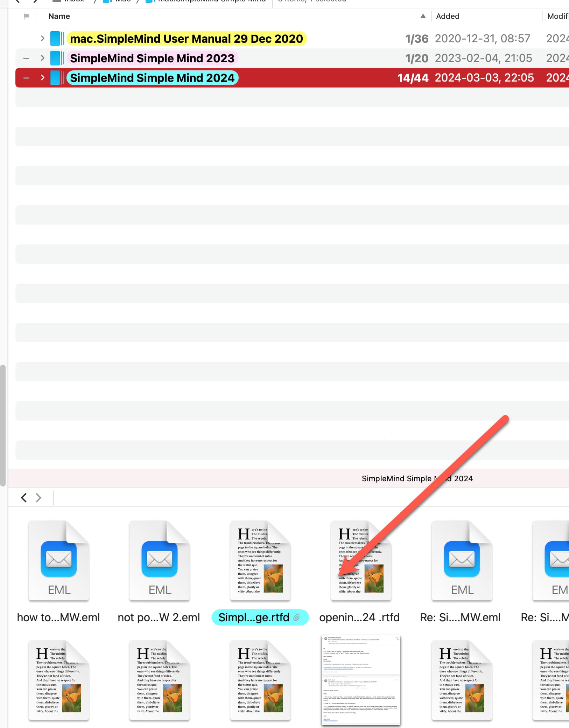Toggle the dash marker on the 2023 row
Screen dimensions: 569x728
(x=26, y=58)
